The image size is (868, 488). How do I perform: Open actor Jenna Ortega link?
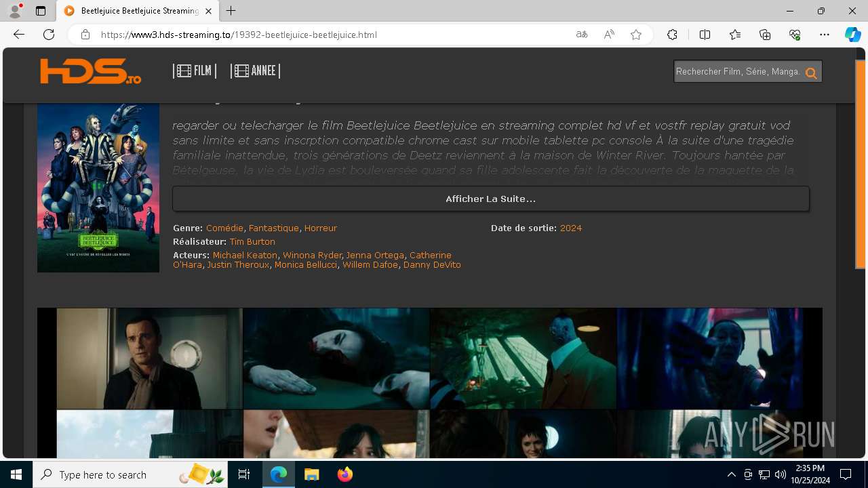[375, 256]
